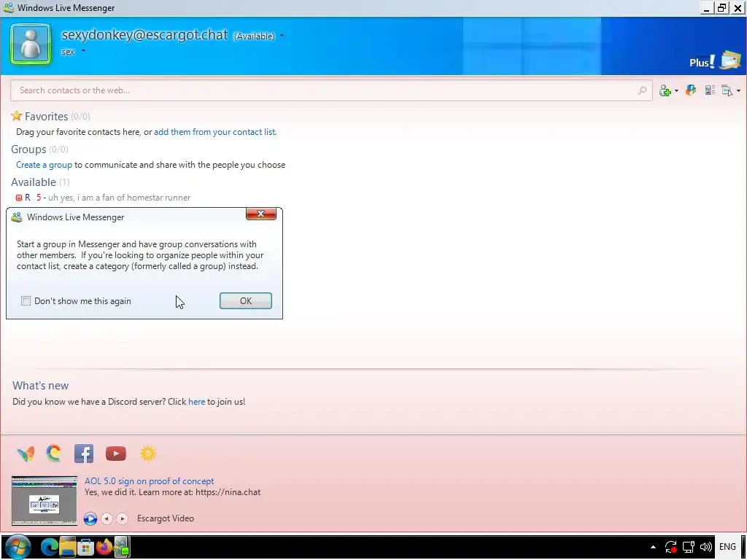
Task: Click the 'Create a group' link
Action: coord(44,165)
